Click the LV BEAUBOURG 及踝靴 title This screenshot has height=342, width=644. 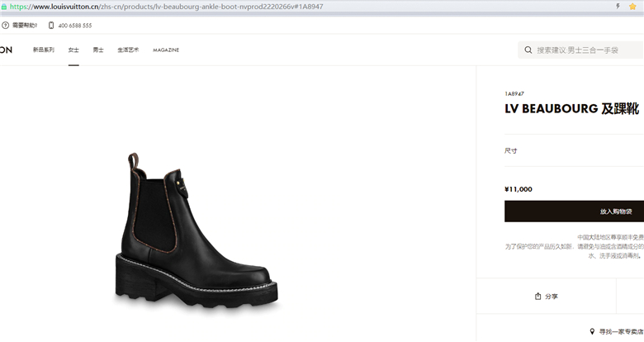tap(571, 109)
